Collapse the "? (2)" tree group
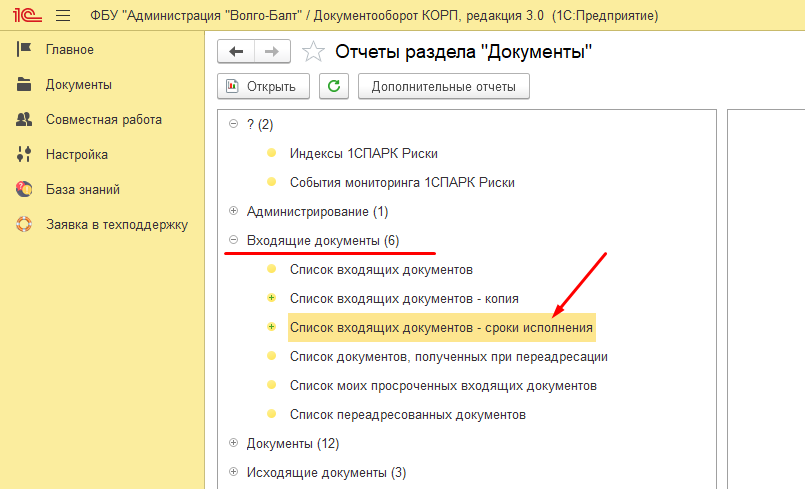Screen dimensions: 805x489 coord(233,124)
